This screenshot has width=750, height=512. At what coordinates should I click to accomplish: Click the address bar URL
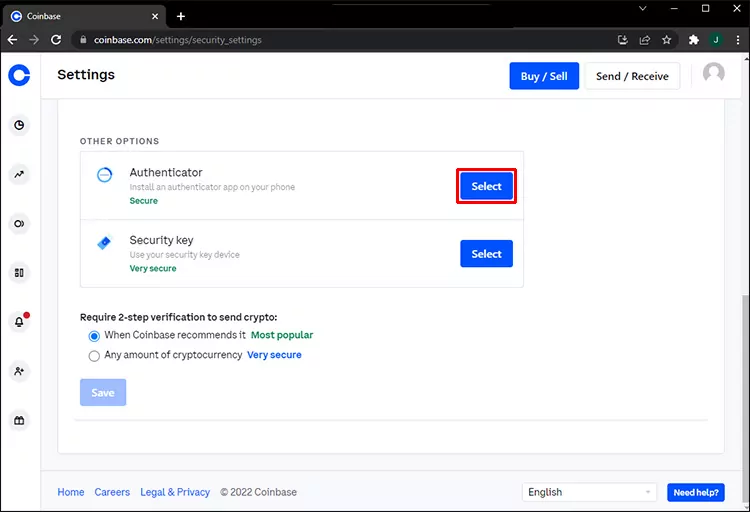(177, 40)
